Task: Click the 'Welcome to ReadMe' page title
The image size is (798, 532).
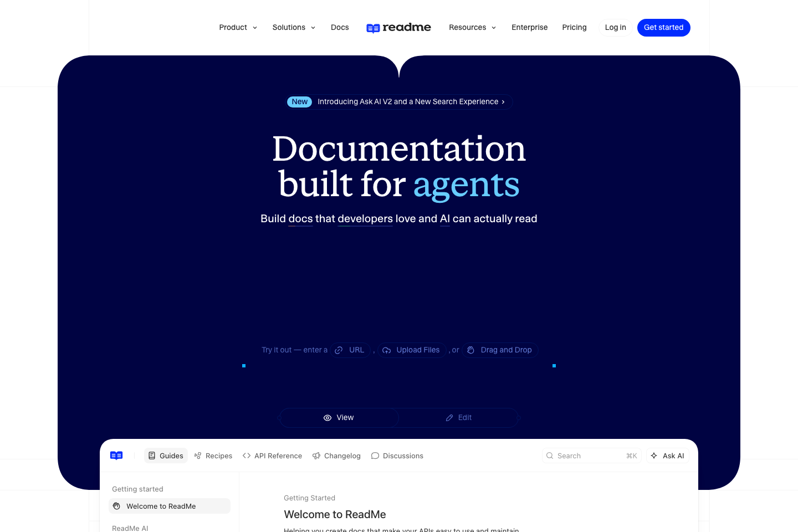Action: tap(335, 514)
